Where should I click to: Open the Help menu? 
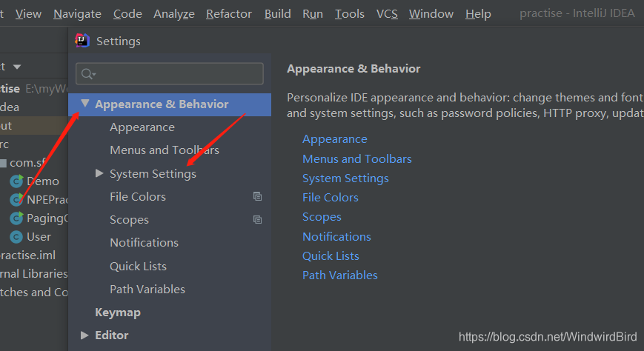(x=478, y=14)
